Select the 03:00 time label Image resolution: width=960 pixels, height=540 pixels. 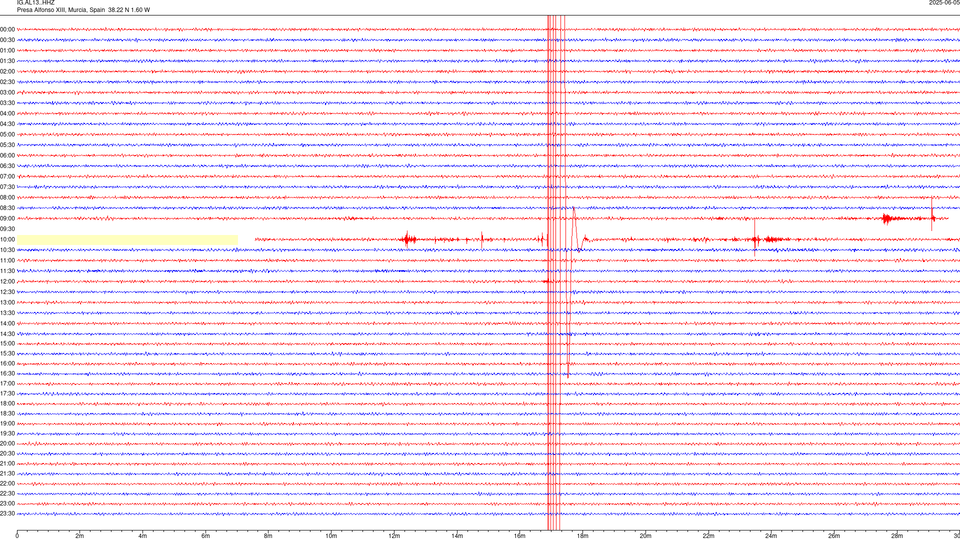click(x=7, y=92)
